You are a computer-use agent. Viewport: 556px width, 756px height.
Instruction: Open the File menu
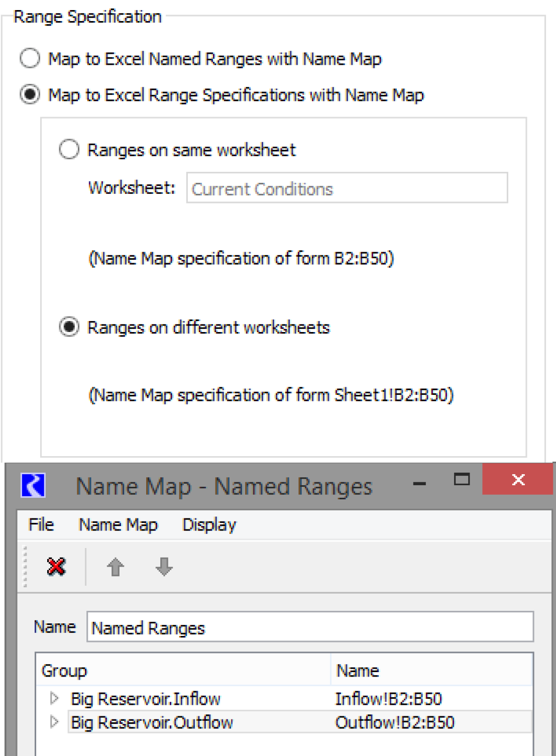click(x=41, y=524)
